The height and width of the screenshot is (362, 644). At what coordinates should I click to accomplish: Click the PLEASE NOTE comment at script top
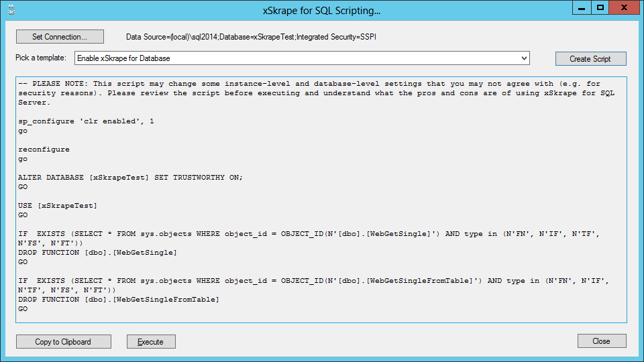pyautogui.click(x=316, y=93)
